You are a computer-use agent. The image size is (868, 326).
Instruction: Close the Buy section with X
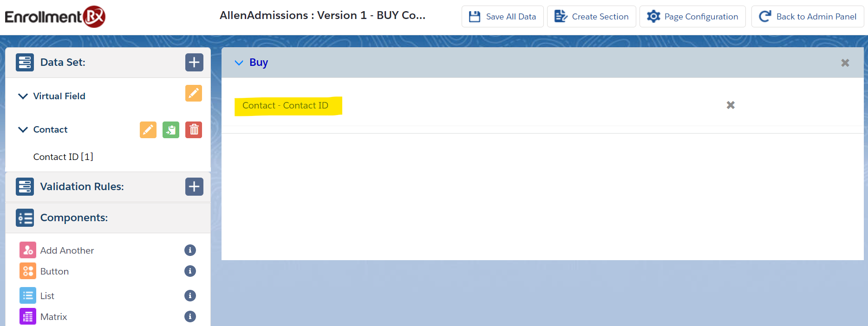click(x=845, y=63)
